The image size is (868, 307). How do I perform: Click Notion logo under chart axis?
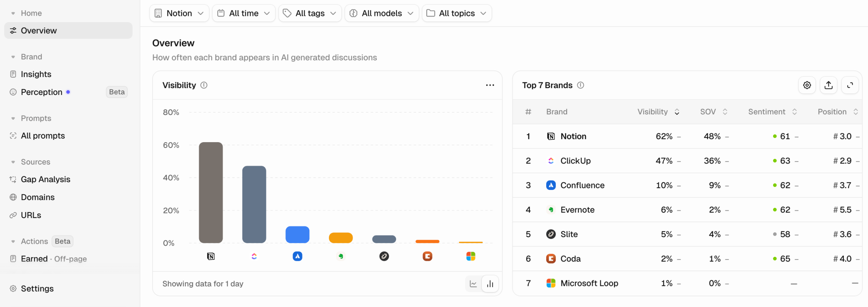point(211,256)
